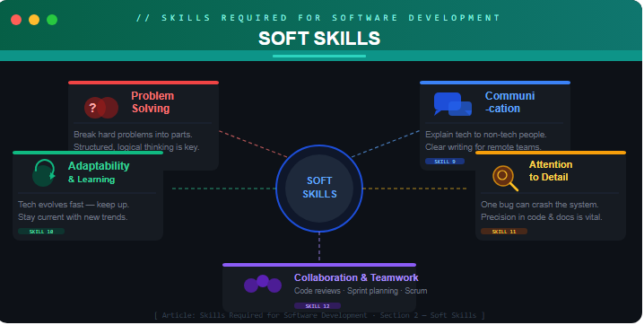
Task: Click 'Tech evolves fast — keep up.' text
Action: (74, 204)
